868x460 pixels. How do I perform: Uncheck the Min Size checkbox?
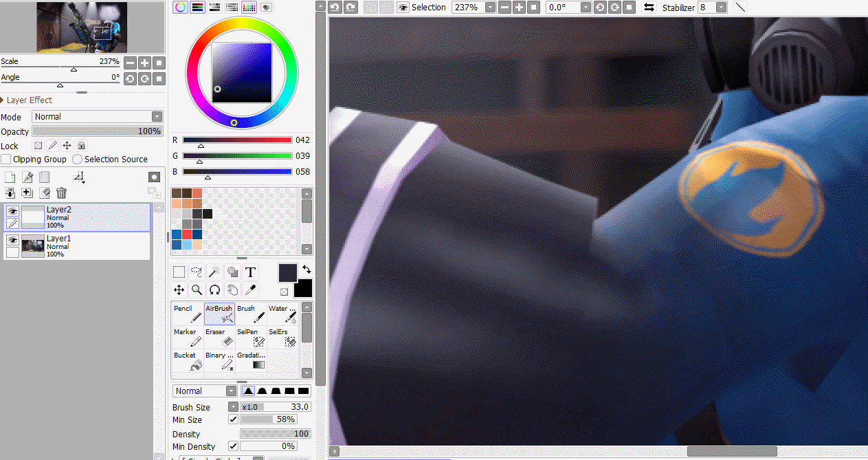233,419
